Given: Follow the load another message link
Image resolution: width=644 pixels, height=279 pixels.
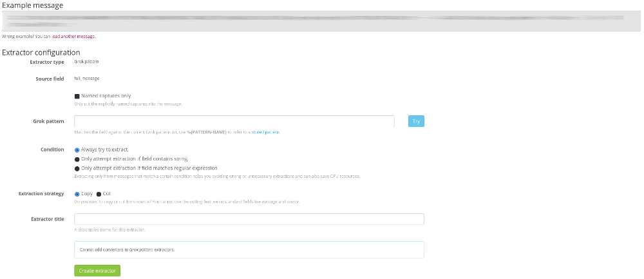Looking at the screenshot, I should point(73,37).
